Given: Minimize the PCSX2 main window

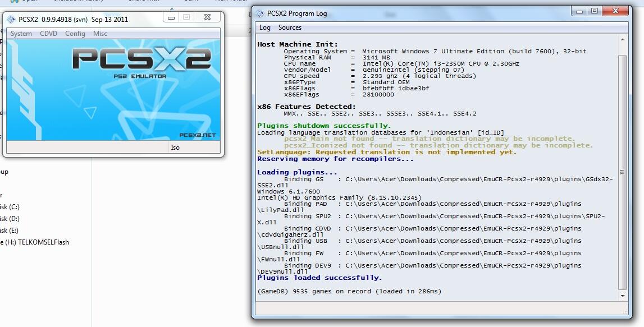Looking at the screenshot, I should [171, 17].
